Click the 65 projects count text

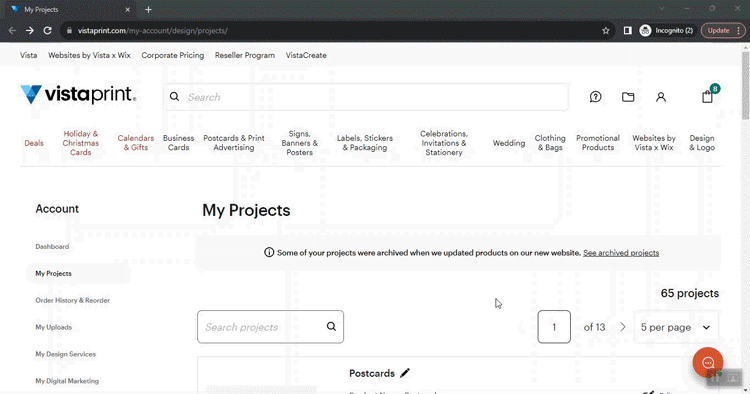[690, 293]
